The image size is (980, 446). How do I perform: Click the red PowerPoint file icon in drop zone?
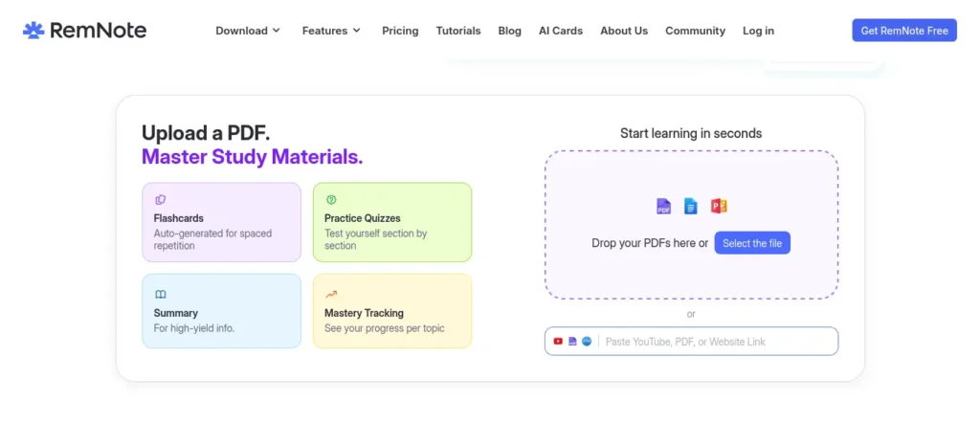tap(719, 206)
